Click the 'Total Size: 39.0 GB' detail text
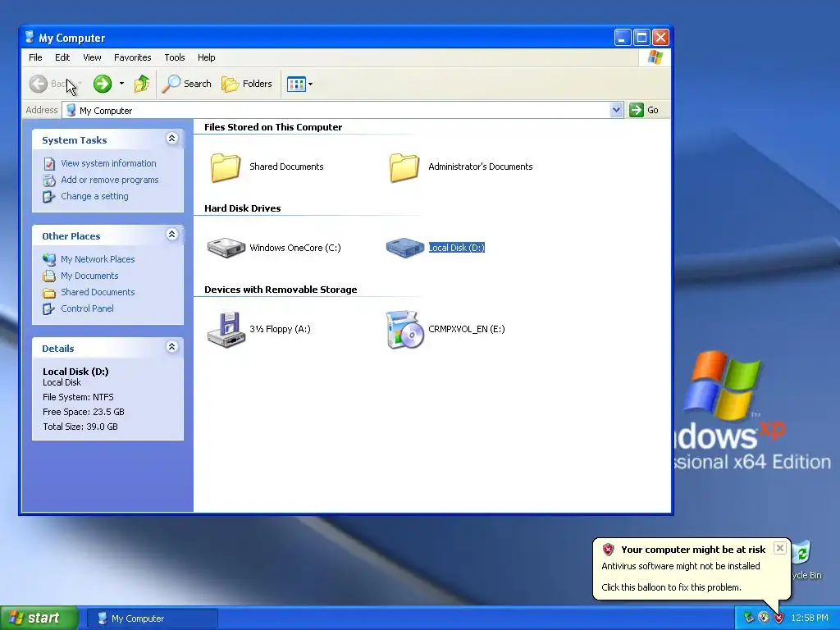This screenshot has height=630, width=840. [x=80, y=427]
